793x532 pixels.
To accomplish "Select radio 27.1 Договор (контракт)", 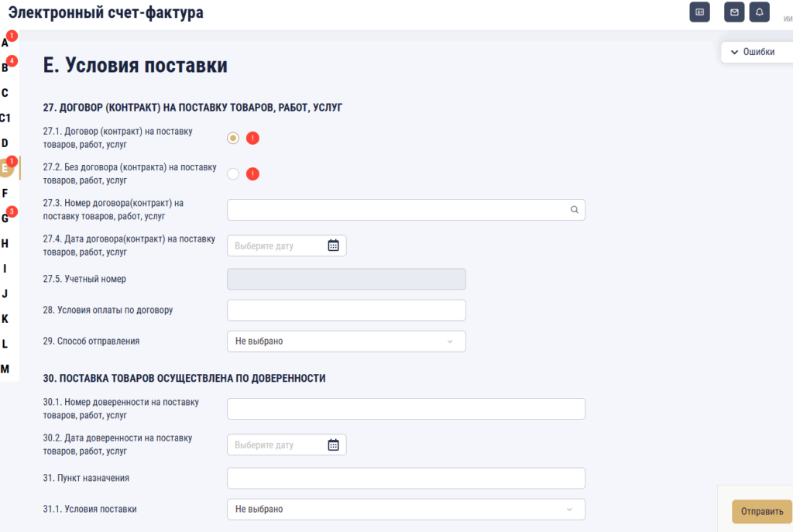I will [x=233, y=138].
